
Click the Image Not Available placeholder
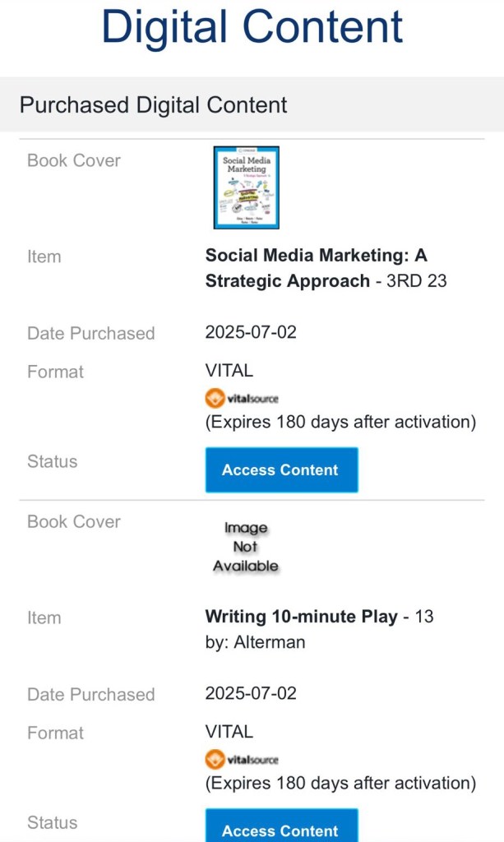[245, 547]
